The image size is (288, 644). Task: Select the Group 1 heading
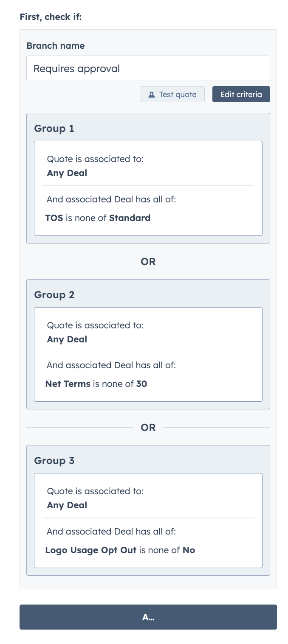54,129
